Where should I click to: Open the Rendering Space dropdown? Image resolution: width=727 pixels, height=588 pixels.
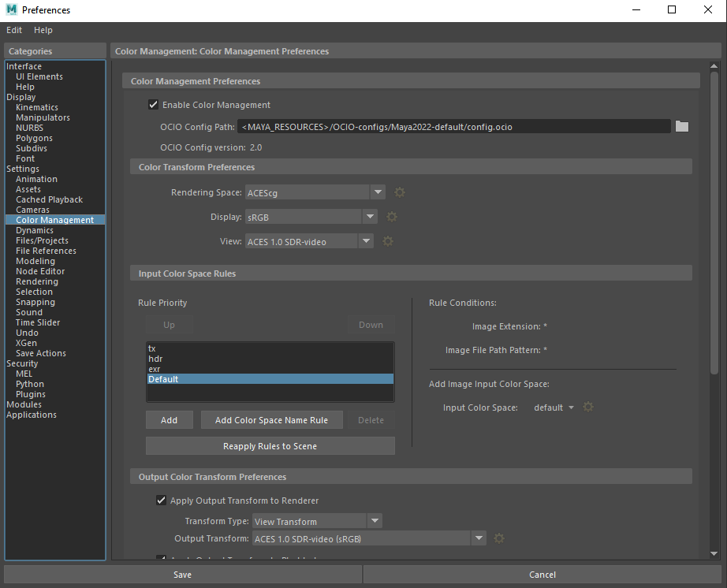377,192
